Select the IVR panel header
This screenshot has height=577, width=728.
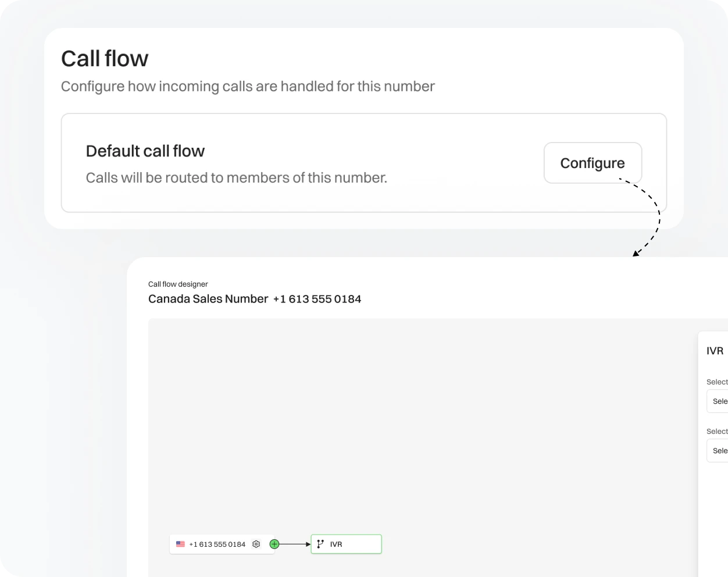(715, 351)
